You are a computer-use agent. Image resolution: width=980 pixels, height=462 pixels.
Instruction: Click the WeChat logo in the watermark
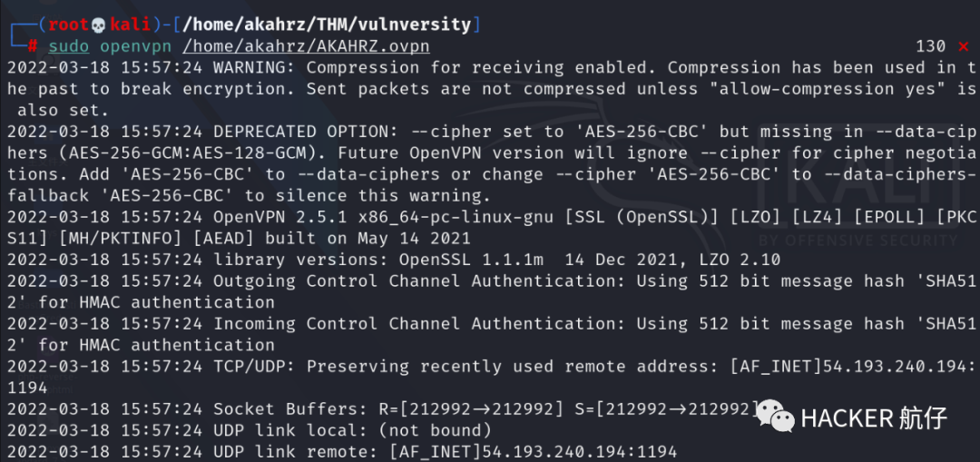pyautogui.click(x=774, y=417)
